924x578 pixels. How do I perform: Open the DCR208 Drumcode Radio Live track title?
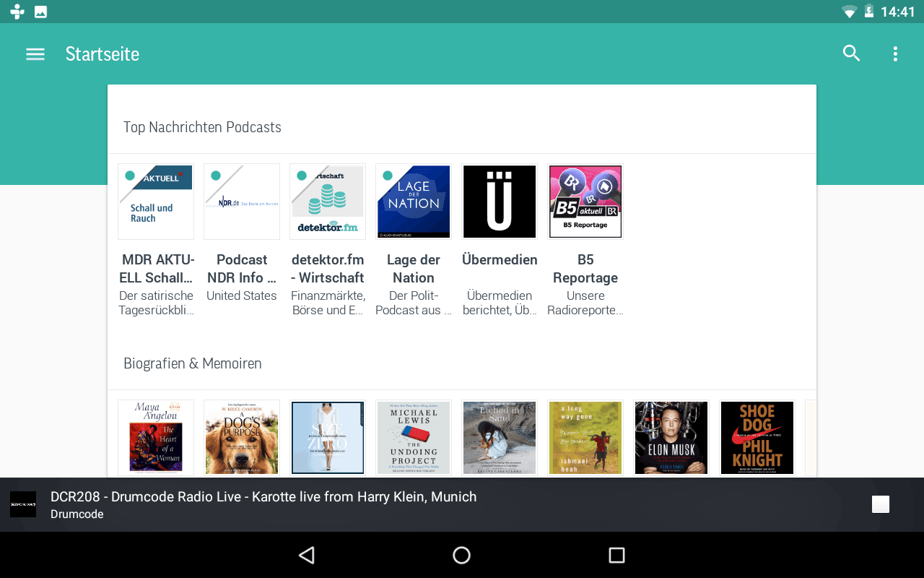tap(263, 497)
